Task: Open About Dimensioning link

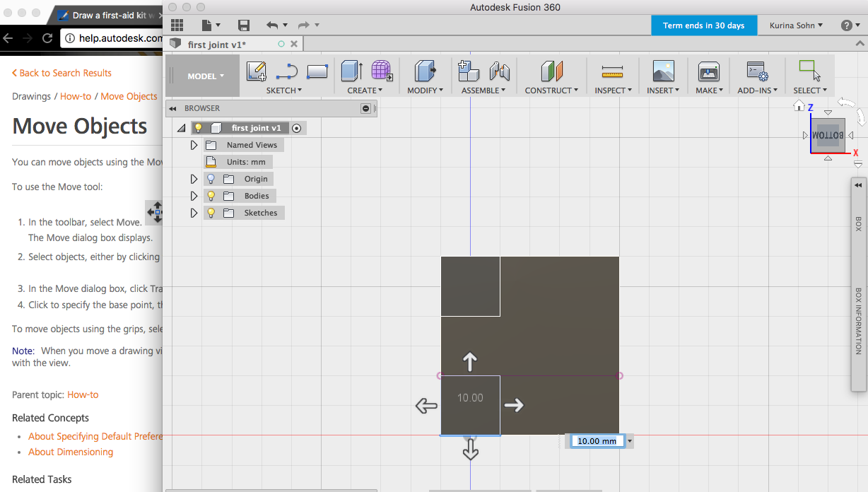Action: click(71, 452)
